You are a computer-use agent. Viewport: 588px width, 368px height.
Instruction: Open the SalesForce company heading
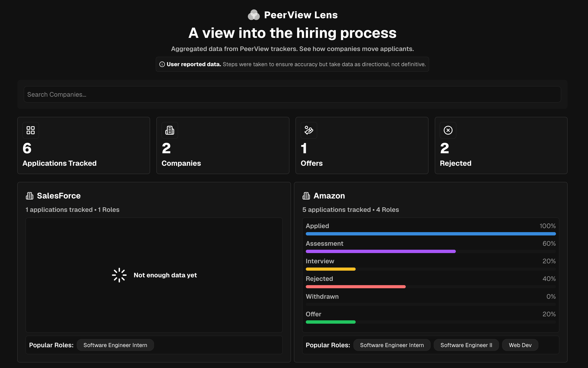click(x=59, y=196)
